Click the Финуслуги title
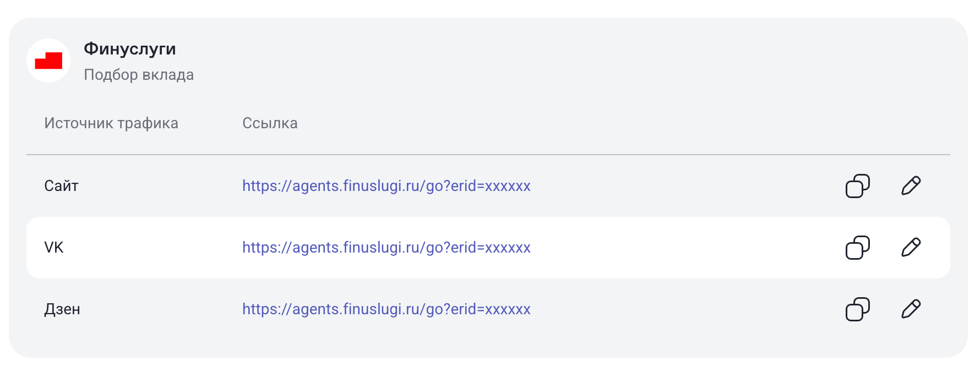The image size is (980, 372). [x=130, y=49]
